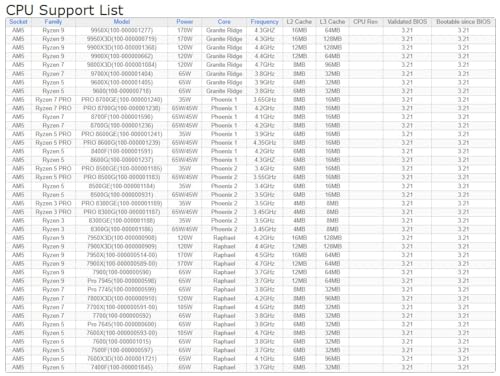Select the Pro 7645(100-000000600) model cell

click(x=122, y=325)
